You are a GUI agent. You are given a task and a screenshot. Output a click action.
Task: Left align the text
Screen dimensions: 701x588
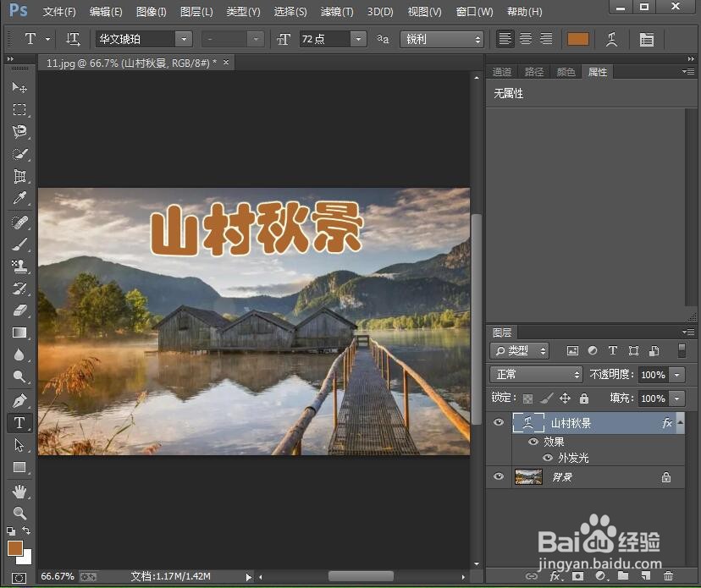(x=505, y=39)
